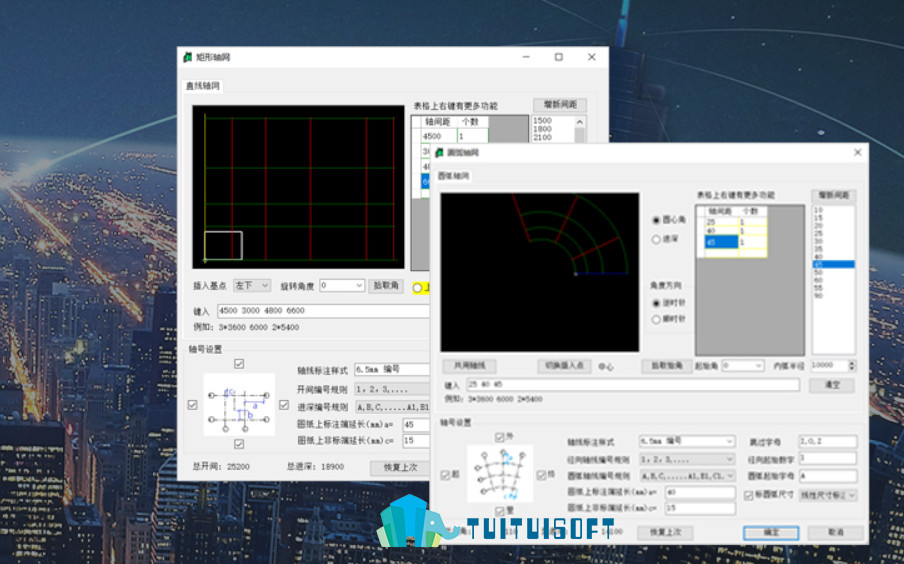The width and height of the screenshot is (904, 564).
Task: Click the arc starting letter A field
Action: pos(827,476)
